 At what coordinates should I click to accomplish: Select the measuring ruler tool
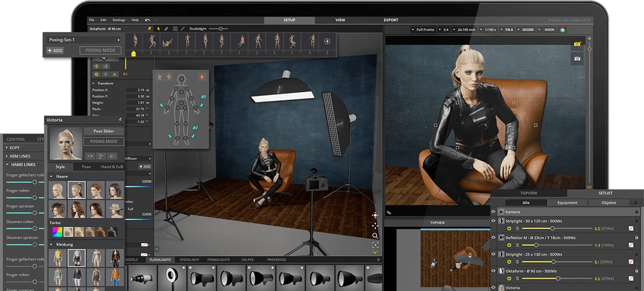pyautogui.click(x=166, y=28)
